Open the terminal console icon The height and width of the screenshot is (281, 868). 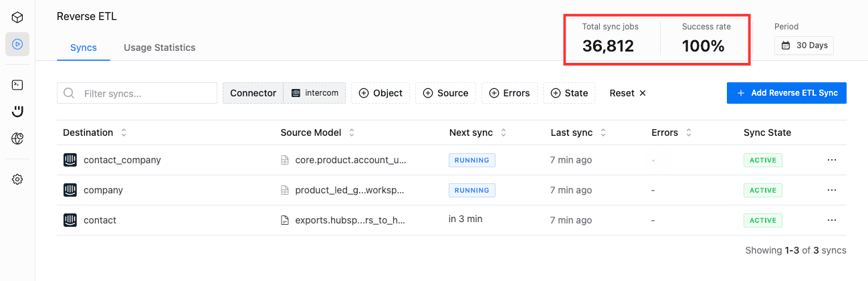click(17, 85)
